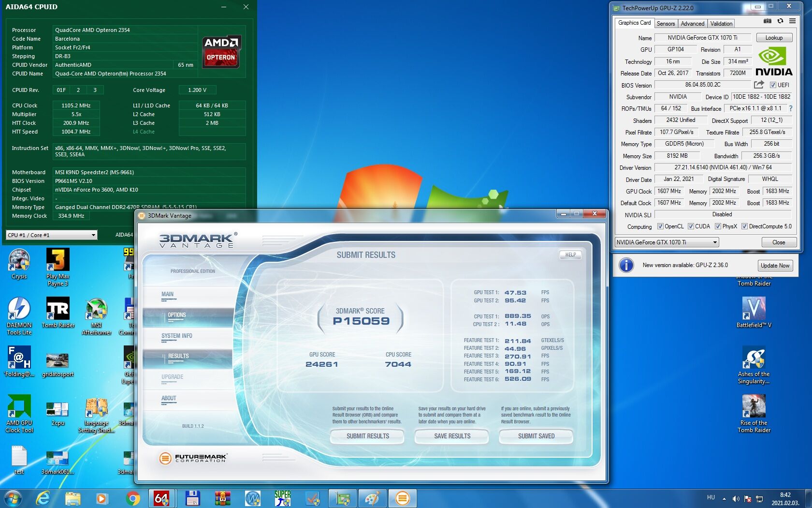Launch Rise of the Tomb Raider
This screenshot has width=812, height=508.
point(754,414)
